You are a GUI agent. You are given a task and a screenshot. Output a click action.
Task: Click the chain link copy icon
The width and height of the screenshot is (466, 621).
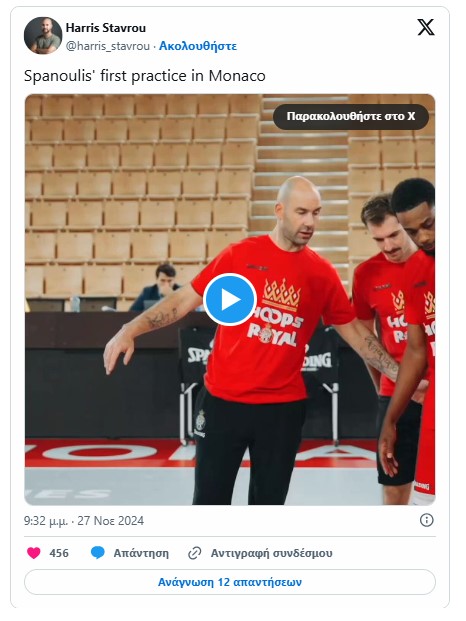(x=194, y=553)
